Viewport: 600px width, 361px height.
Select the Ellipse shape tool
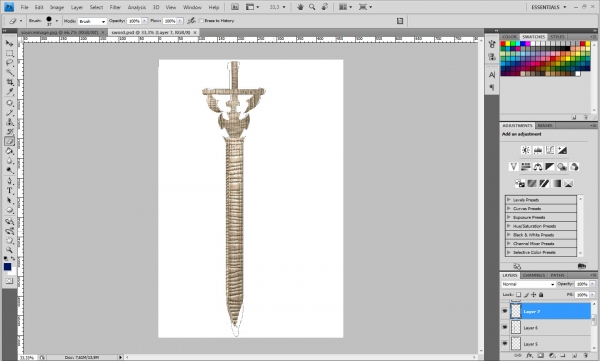point(10,210)
